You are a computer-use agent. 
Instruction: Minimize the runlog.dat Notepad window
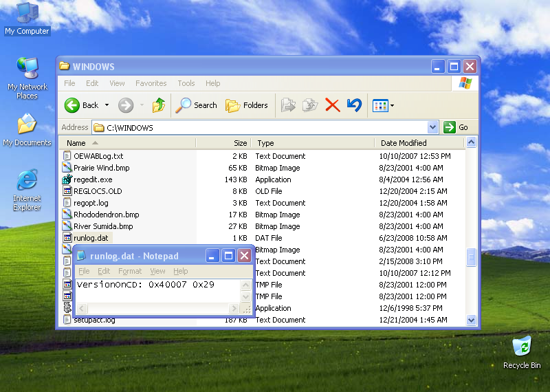(x=212, y=256)
